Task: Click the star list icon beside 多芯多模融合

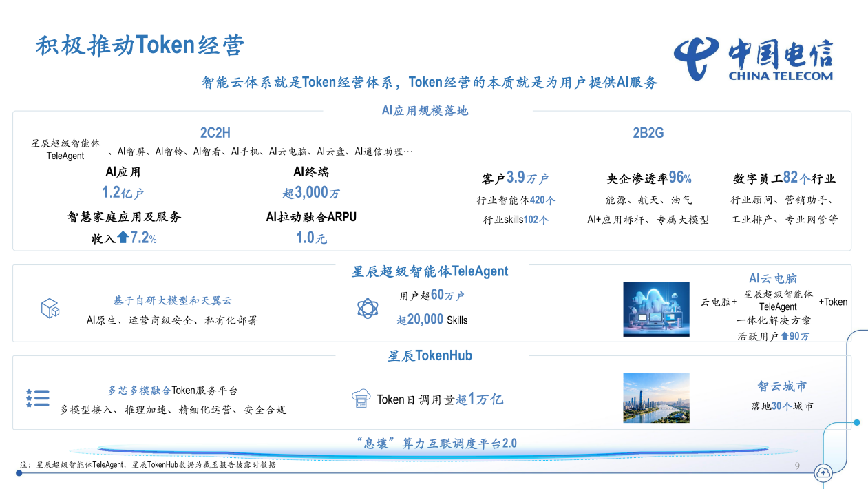Action: [x=38, y=398]
